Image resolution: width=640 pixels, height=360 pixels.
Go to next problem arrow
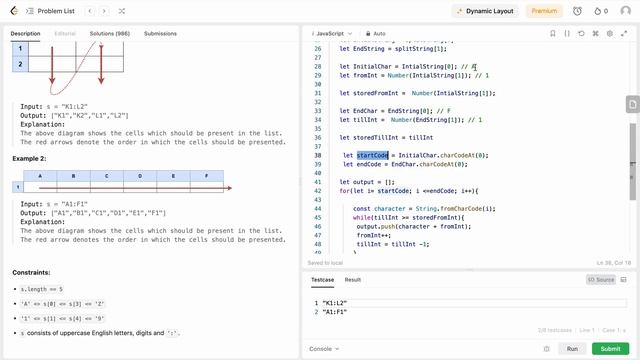point(104,11)
